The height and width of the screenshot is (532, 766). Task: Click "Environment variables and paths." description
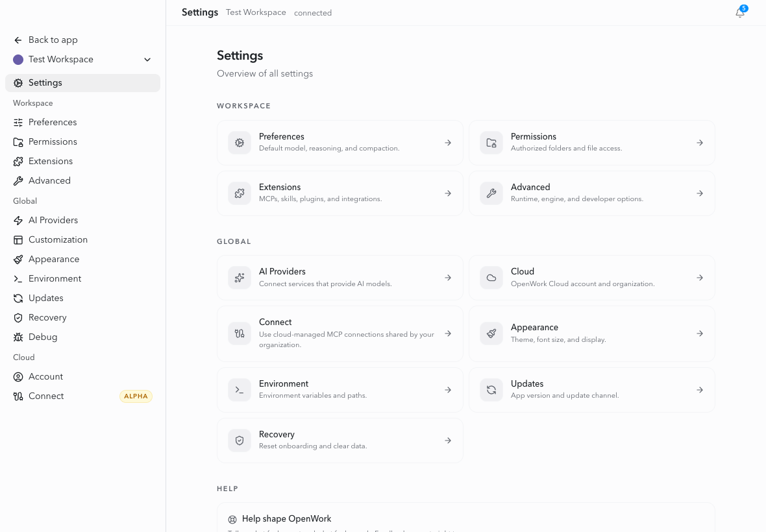[313, 396]
